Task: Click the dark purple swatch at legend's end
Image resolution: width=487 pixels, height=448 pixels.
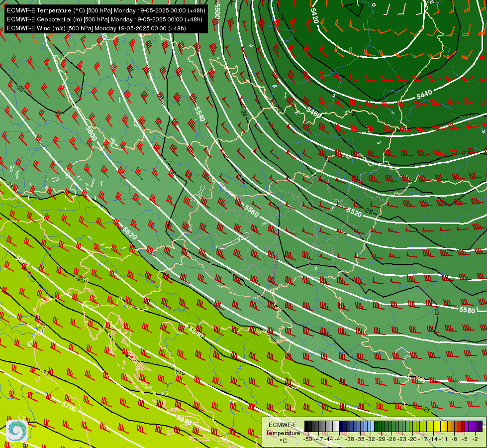Action: click(x=481, y=426)
